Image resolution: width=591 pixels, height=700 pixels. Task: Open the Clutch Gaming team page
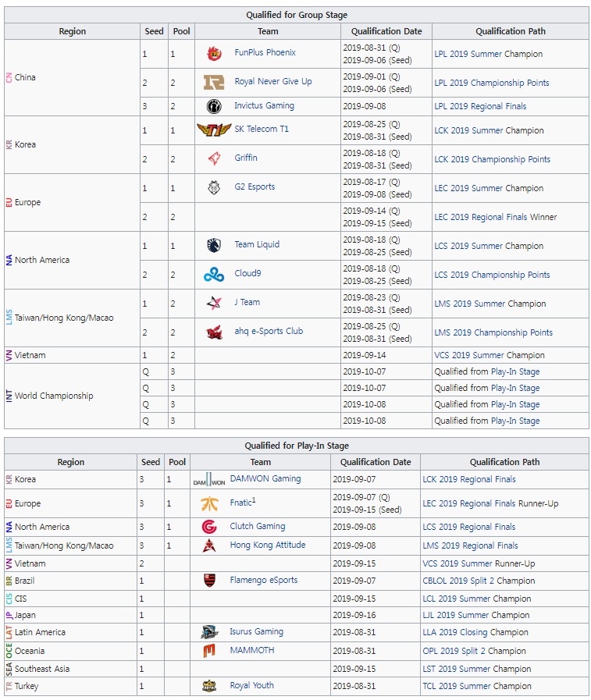click(x=257, y=527)
